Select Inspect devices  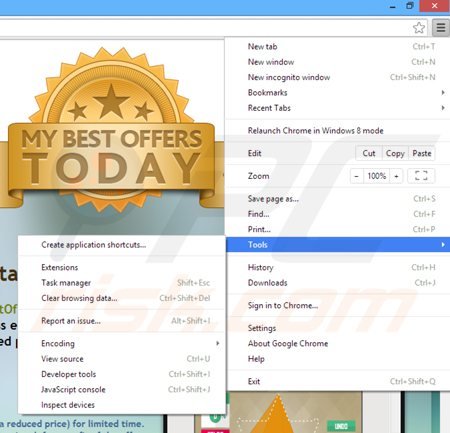(122, 405)
